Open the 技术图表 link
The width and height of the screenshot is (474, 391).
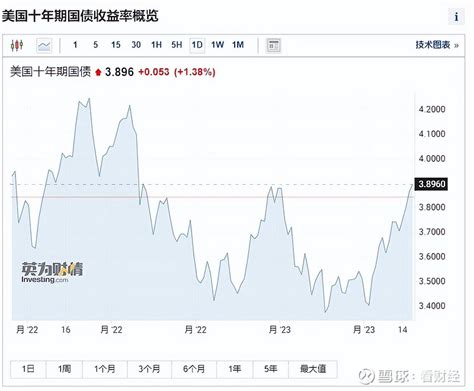pyautogui.click(x=437, y=45)
